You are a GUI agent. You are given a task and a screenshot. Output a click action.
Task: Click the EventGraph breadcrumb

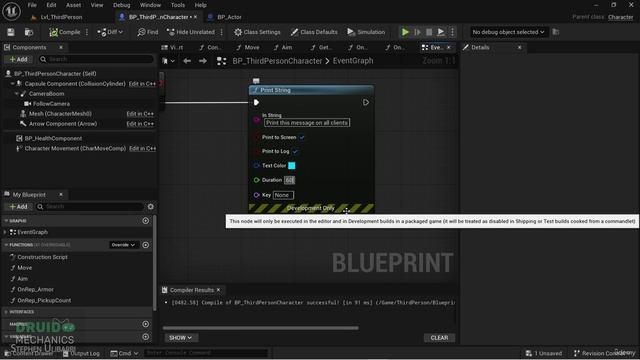click(x=353, y=61)
